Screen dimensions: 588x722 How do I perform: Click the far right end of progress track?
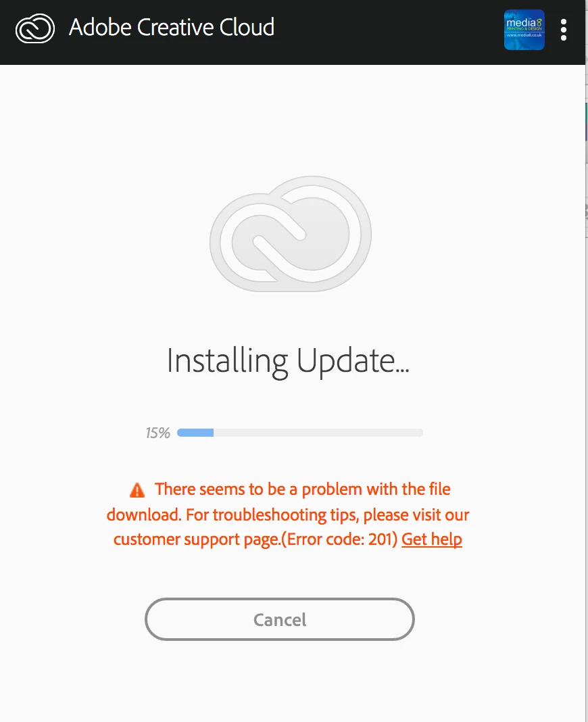click(x=420, y=433)
